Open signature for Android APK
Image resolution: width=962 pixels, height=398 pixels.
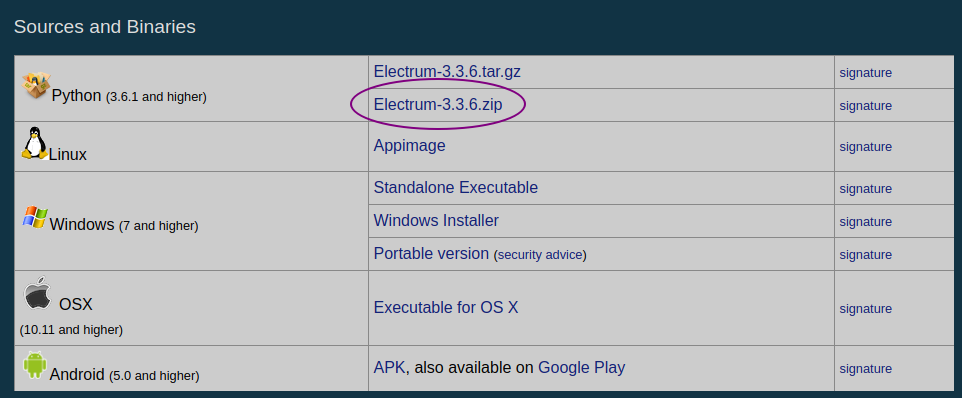tap(865, 369)
